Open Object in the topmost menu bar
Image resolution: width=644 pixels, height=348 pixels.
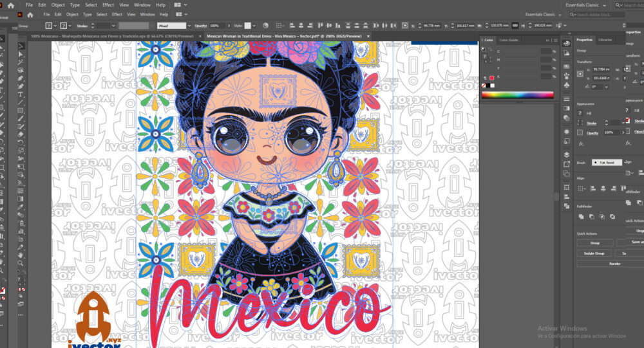coord(58,5)
